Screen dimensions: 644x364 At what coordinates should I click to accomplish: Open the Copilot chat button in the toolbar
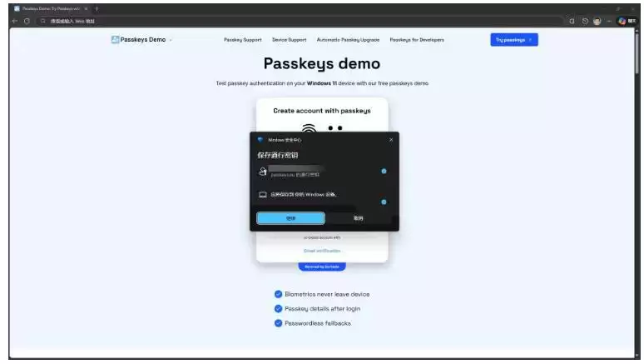(627, 21)
